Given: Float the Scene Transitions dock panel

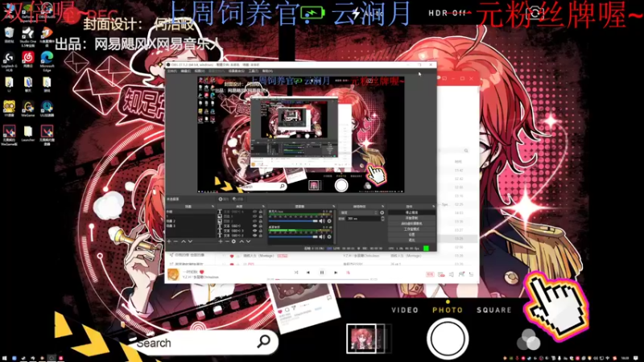Looking at the screenshot, I should pos(382,207).
